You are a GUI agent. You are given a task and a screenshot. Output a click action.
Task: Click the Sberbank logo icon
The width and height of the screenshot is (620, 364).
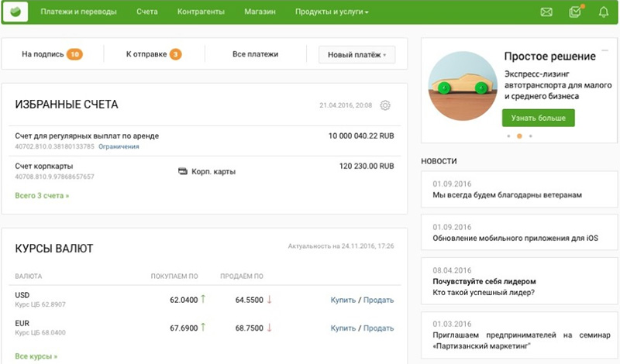tap(16, 12)
